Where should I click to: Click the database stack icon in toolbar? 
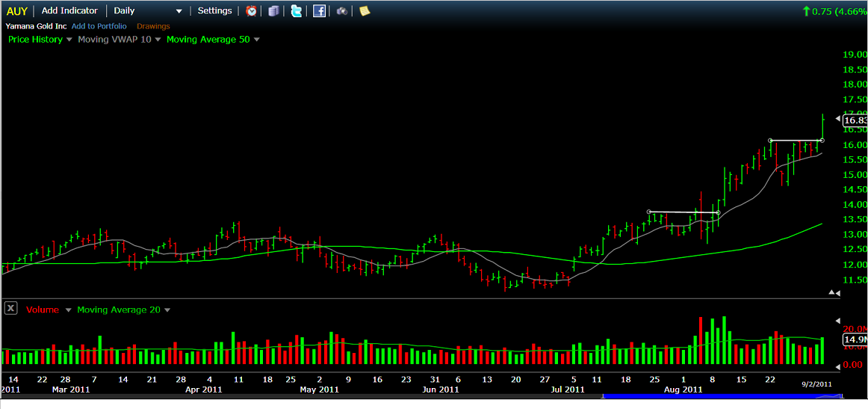(x=273, y=11)
